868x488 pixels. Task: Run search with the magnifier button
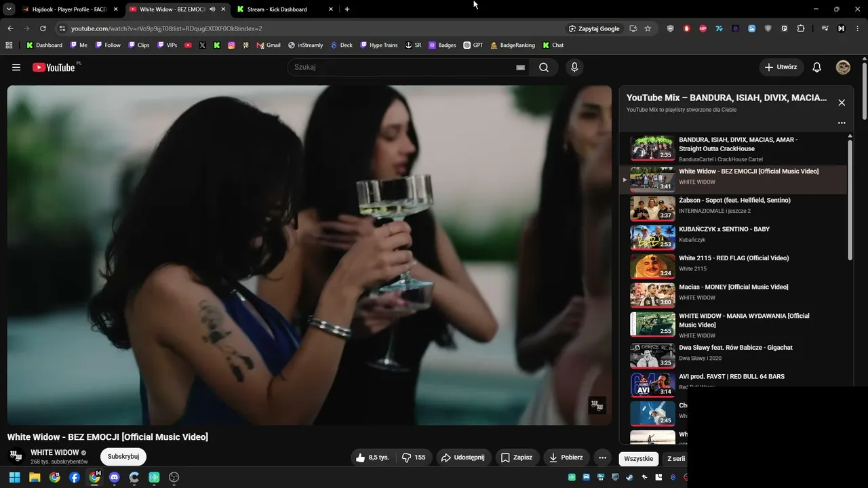pos(544,67)
